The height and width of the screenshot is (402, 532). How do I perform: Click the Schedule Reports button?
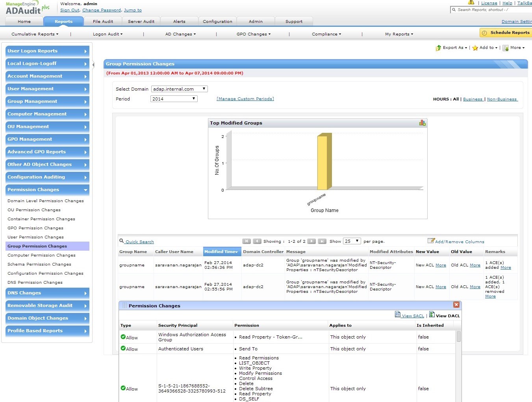pos(506,33)
